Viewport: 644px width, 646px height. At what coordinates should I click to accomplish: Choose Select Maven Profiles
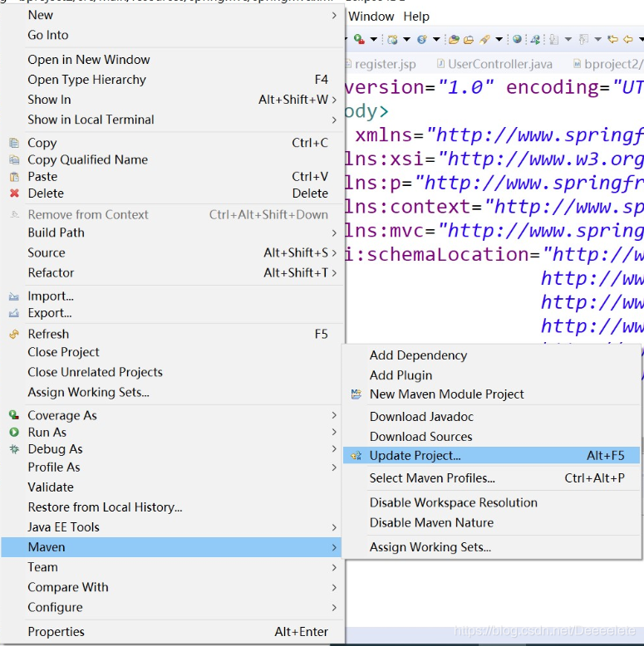(491, 478)
